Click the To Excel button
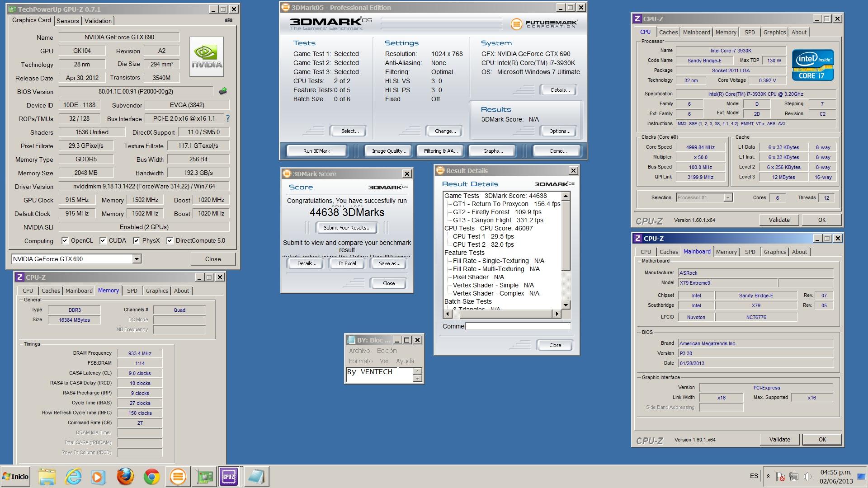 (347, 263)
